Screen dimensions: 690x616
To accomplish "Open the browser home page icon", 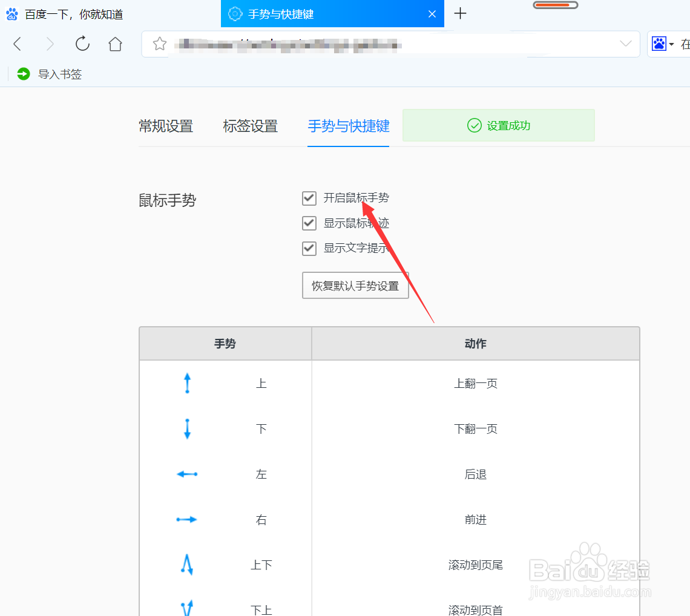I will point(115,44).
